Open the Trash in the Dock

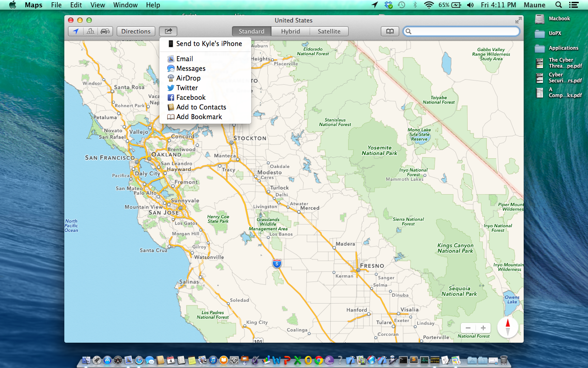(504, 360)
